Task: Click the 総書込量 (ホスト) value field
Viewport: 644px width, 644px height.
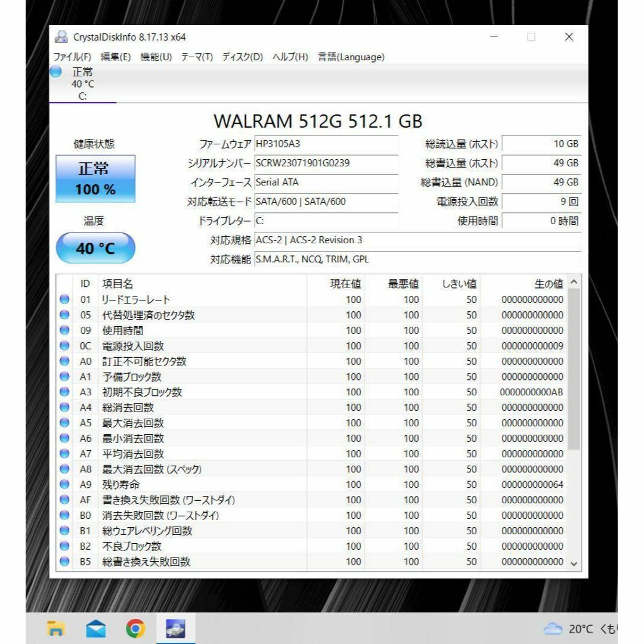Action: click(x=541, y=163)
